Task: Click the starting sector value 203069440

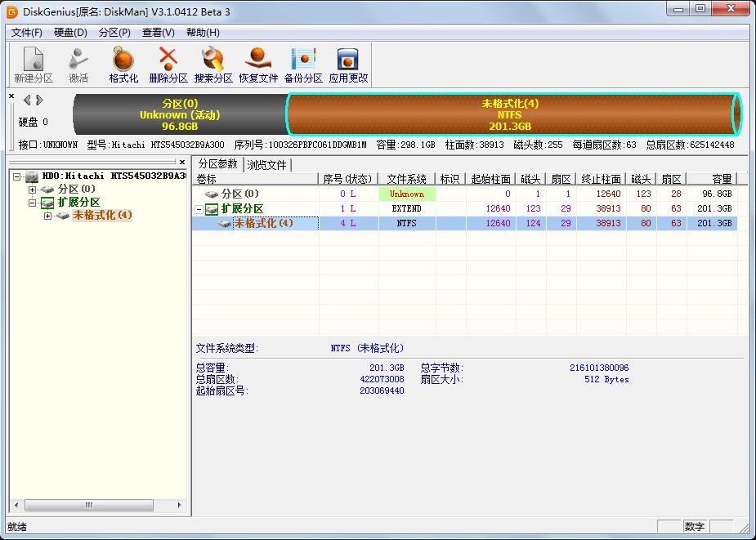Action: (x=382, y=390)
